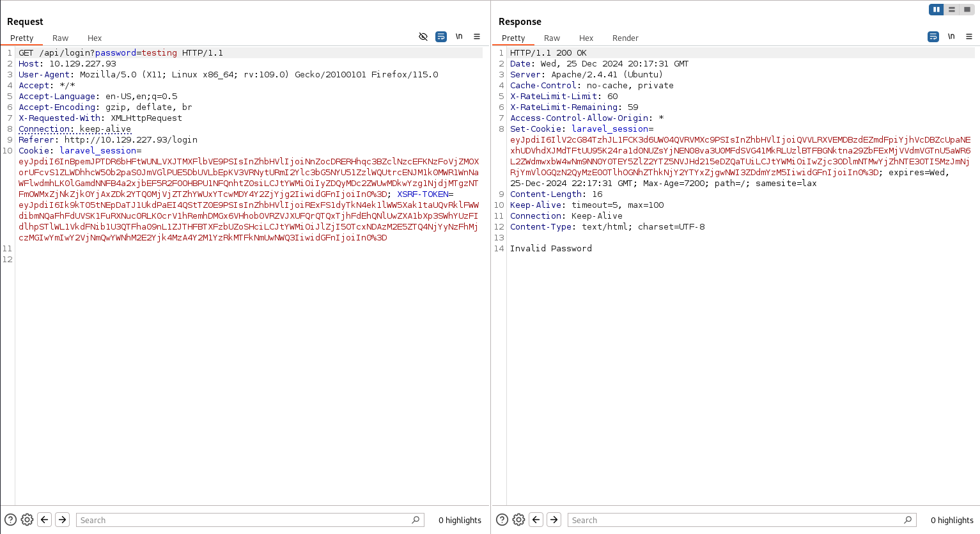Click the Referer header line
Viewport: 980px width, 534px height.
pos(108,140)
